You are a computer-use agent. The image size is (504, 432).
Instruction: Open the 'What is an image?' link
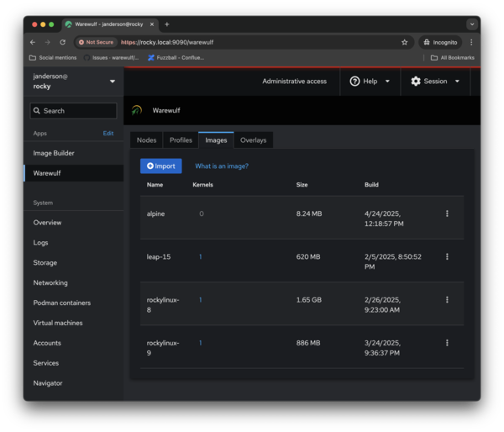222,166
